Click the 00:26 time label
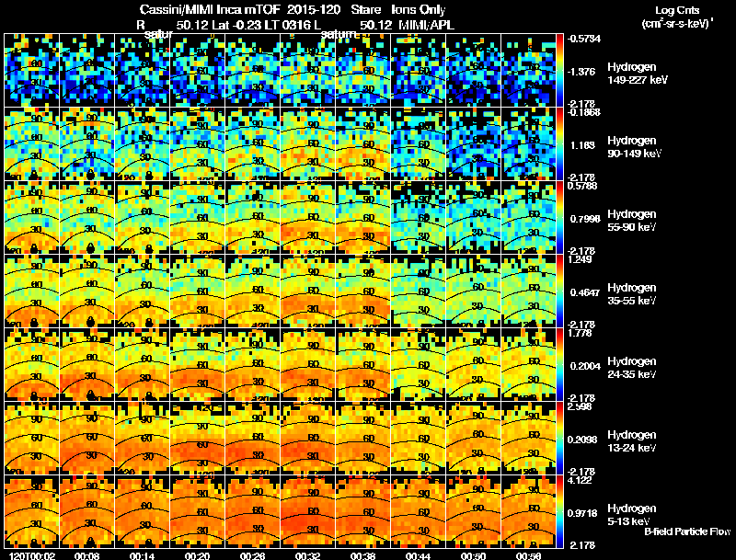Image resolution: width=736 pixels, height=560 pixels. point(252,555)
